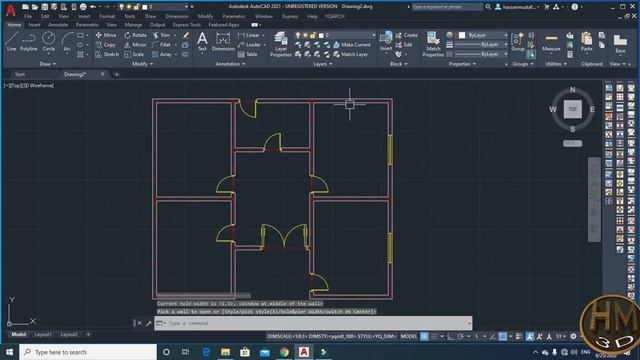Toggle snap mode in status bar

pyautogui.click(x=434, y=336)
